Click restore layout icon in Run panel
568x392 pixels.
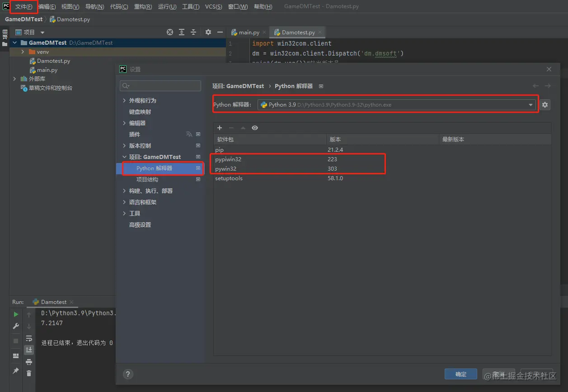16,356
